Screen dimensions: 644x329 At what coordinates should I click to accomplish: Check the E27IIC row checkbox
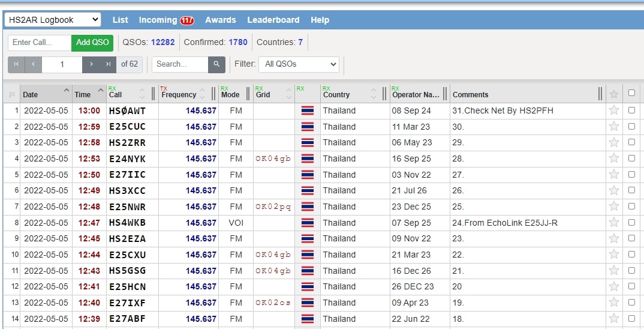coord(631,174)
